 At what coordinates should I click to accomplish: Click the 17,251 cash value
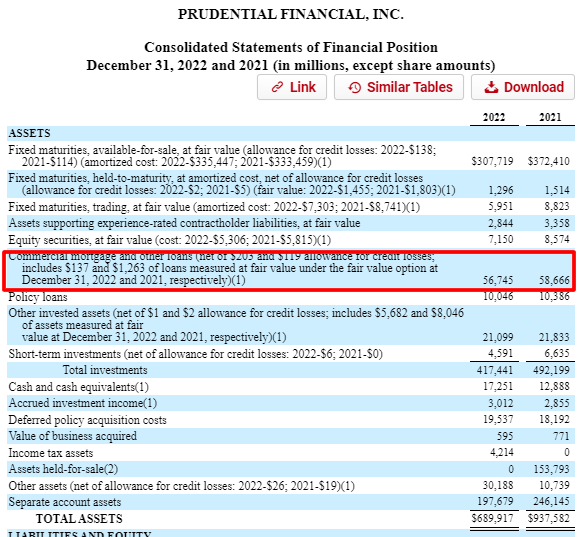[498, 386]
